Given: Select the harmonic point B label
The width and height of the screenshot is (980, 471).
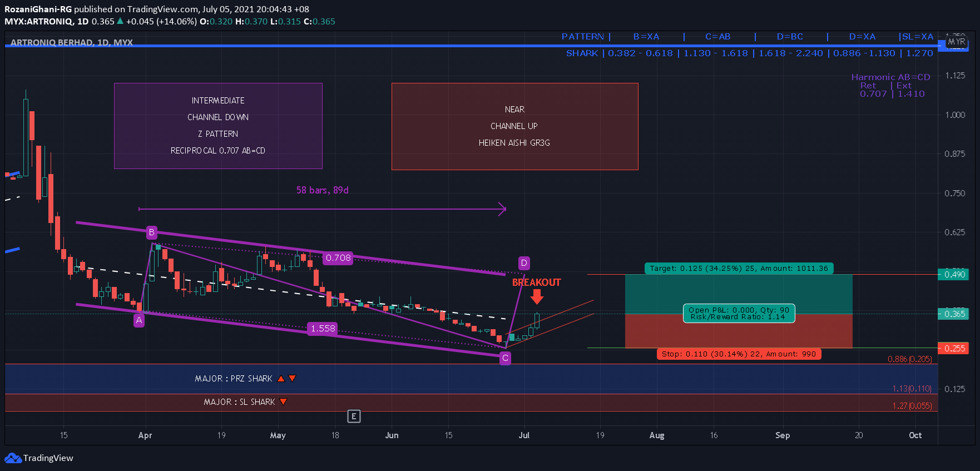Looking at the screenshot, I should coord(151,232).
